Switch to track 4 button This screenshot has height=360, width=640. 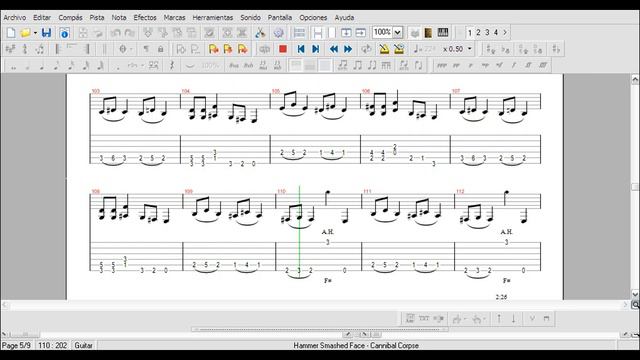click(496, 32)
